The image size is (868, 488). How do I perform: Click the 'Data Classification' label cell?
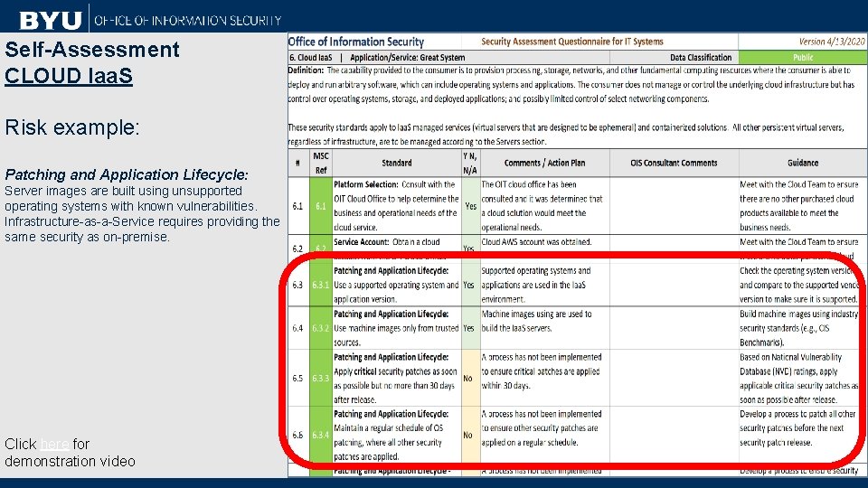point(700,58)
